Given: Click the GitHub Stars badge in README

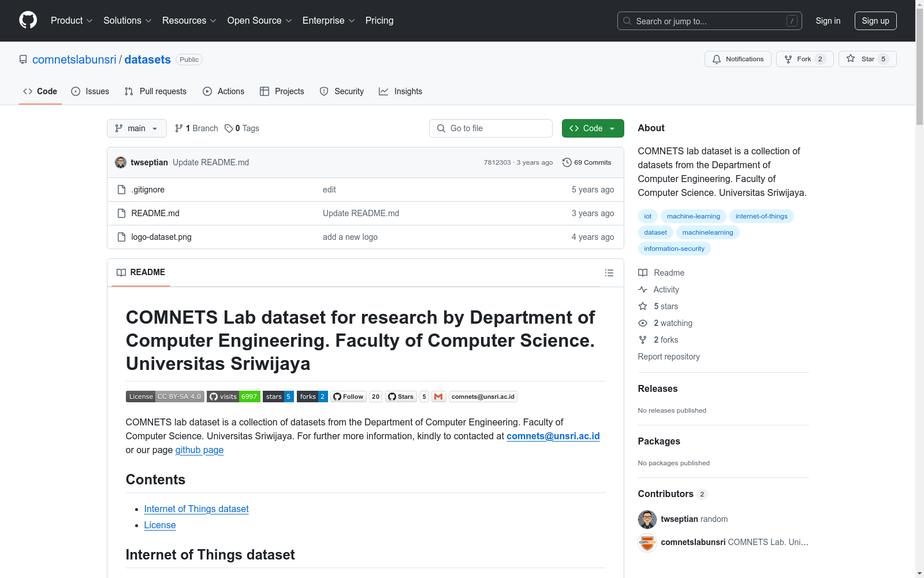Looking at the screenshot, I should pos(401,397).
